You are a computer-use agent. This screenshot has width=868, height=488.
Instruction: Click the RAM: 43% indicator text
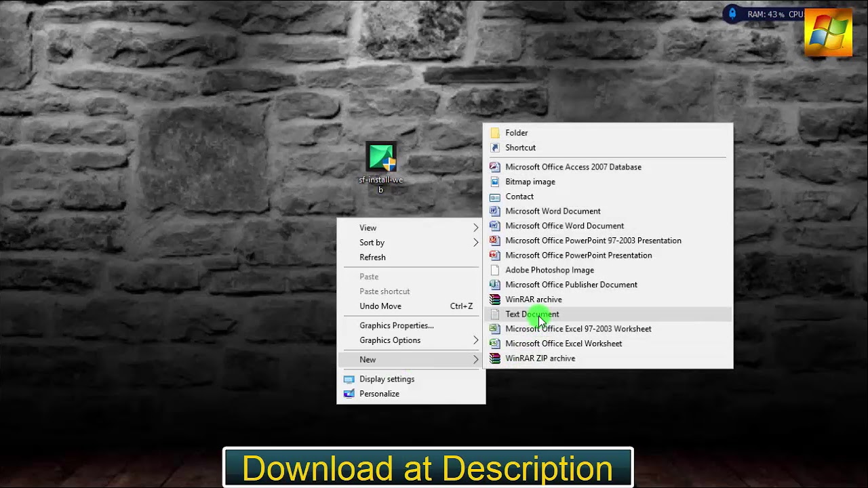(766, 14)
